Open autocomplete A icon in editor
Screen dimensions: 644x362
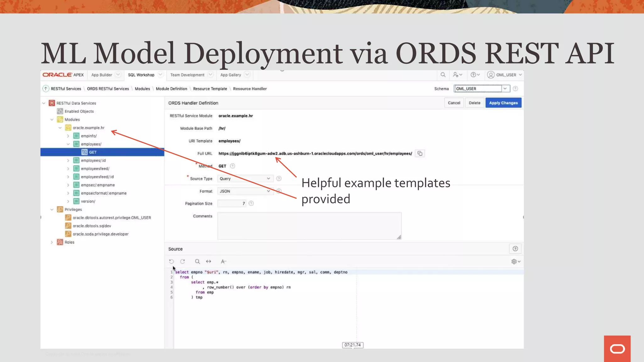[223, 261]
